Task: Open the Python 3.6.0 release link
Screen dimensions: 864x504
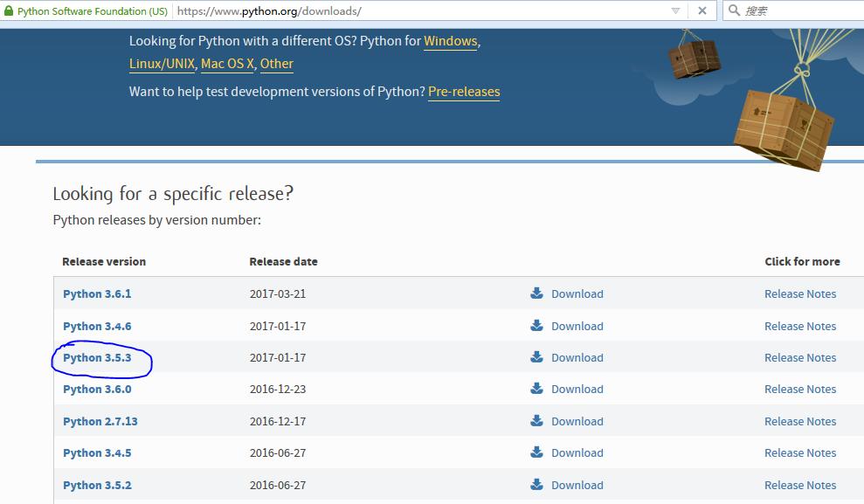Action: click(x=97, y=390)
